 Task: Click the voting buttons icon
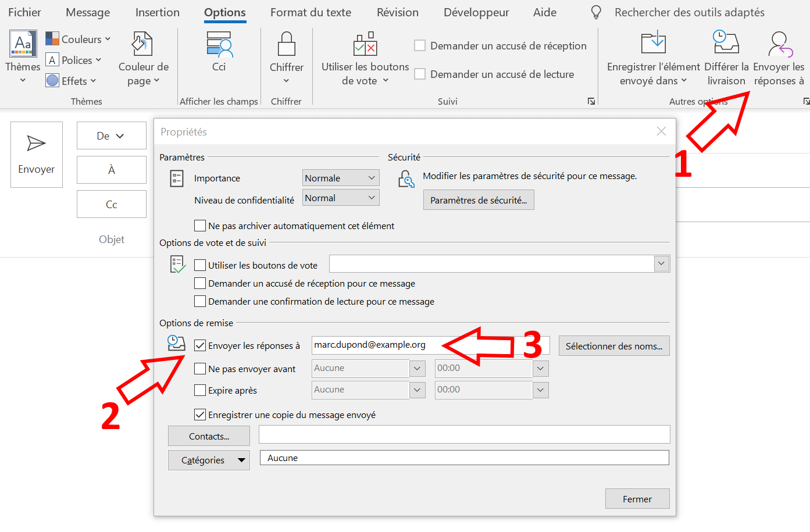coord(365,44)
